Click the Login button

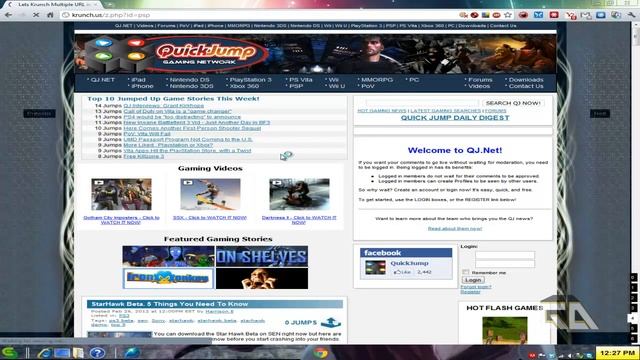pos(473,280)
